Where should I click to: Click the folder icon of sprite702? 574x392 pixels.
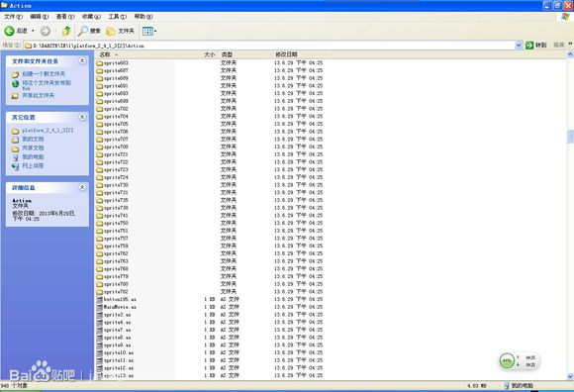click(99, 109)
